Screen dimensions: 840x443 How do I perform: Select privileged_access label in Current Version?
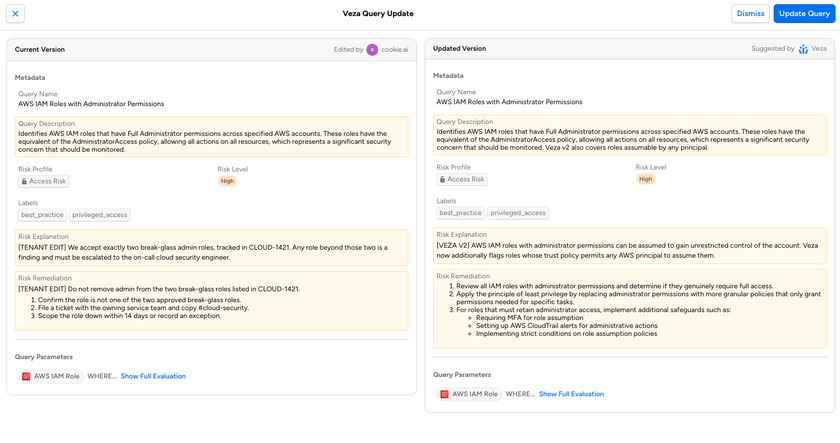[100, 215]
